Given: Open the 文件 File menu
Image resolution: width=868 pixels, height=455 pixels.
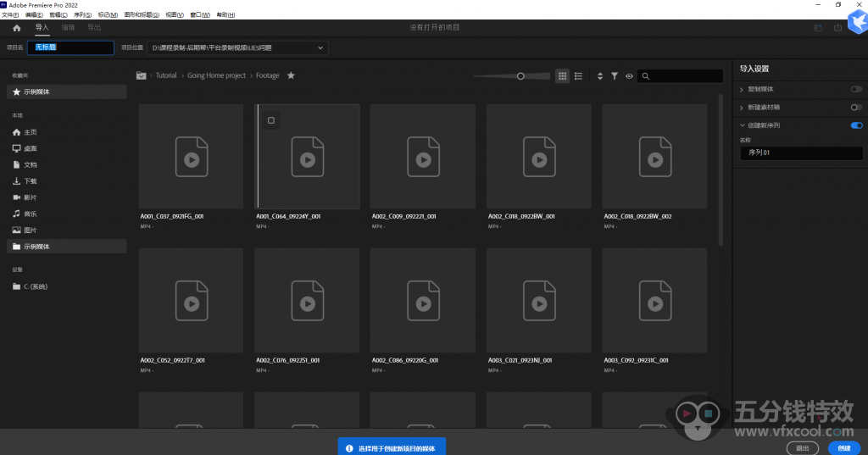Looking at the screenshot, I should point(10,14).
